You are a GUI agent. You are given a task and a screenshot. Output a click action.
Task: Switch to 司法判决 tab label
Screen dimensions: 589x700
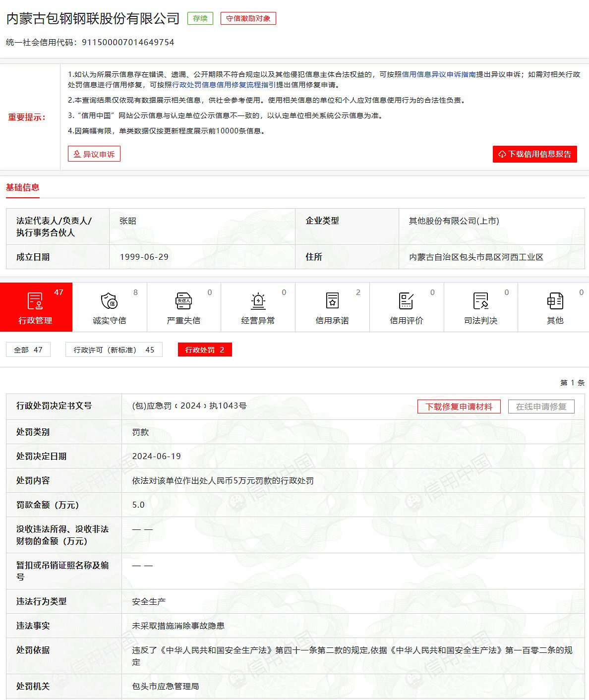coord(480,320)
